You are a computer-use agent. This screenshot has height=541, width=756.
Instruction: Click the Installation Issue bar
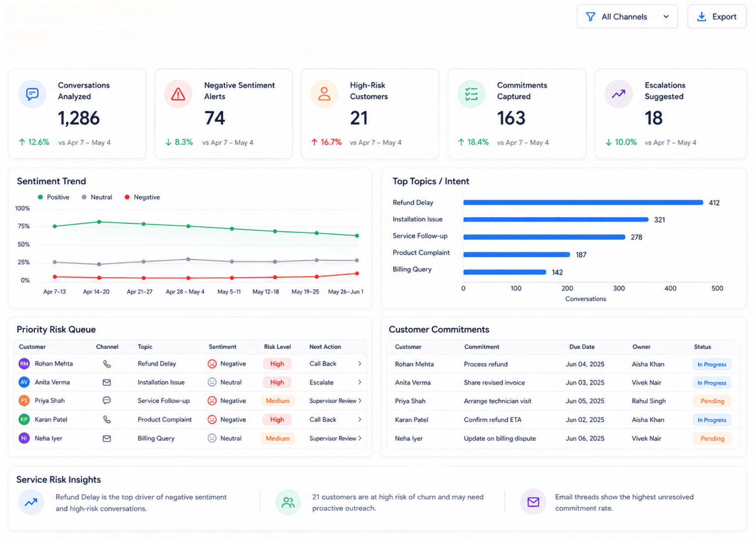point(556,220)
